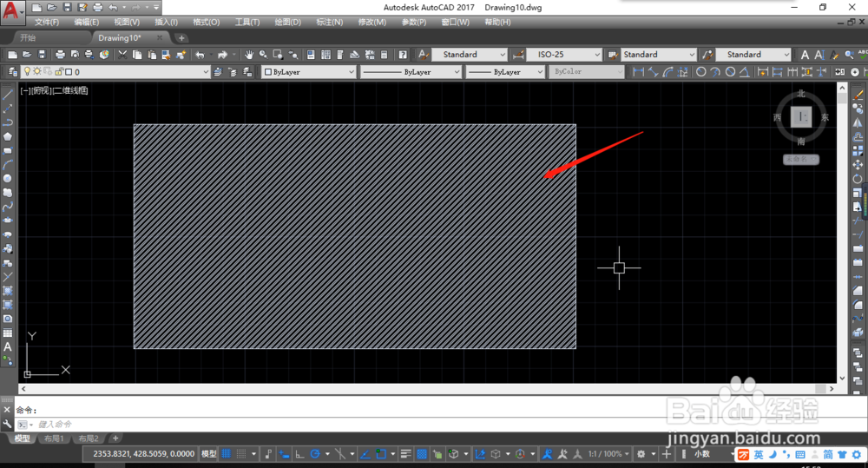This screenshot has height=468, width=868.
Task: Toggle polar tracking in the status bar
Action: point(315,453)
